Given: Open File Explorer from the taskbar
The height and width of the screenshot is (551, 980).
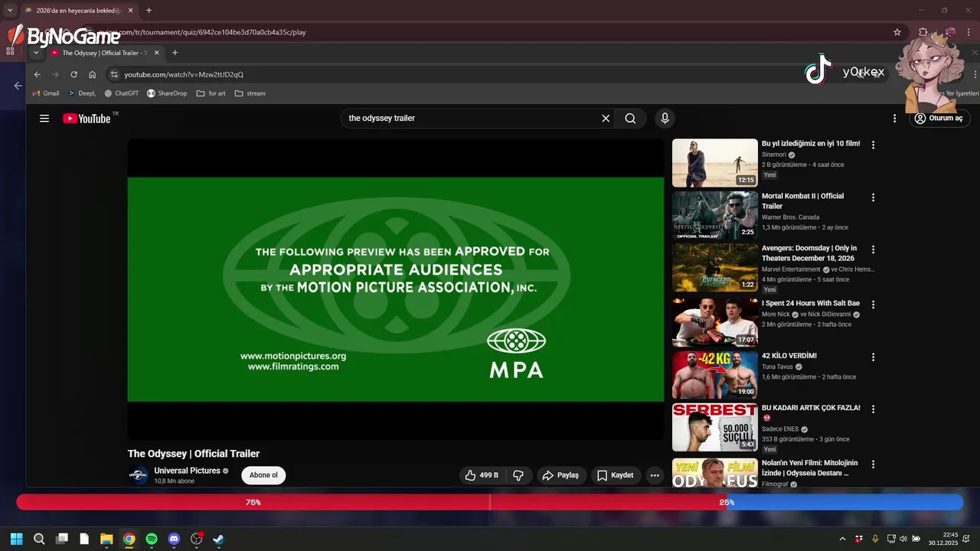Looking at the screenshot, I should (106, 539).
